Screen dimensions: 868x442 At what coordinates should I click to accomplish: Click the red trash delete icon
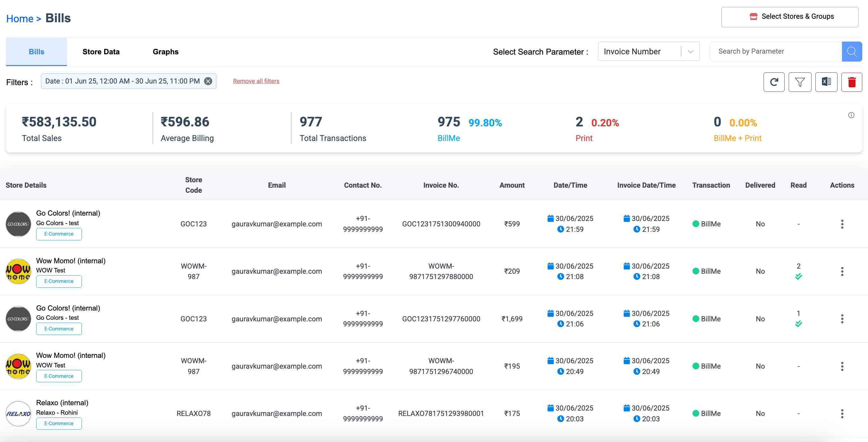pos(852,82)
